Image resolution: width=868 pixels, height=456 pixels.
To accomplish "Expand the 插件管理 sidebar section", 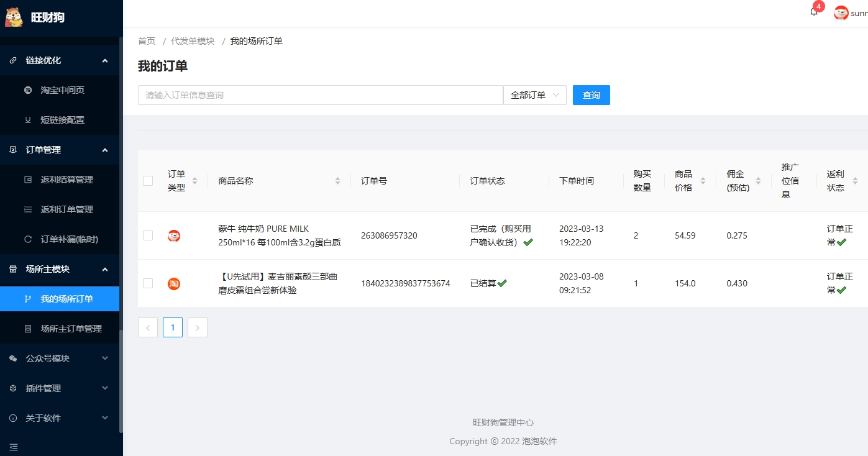I will [60, 388].
